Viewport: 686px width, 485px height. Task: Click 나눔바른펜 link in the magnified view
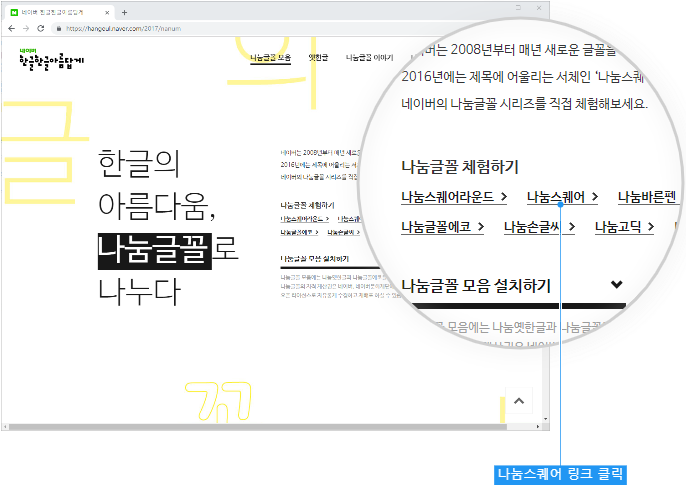click(647, 197)
